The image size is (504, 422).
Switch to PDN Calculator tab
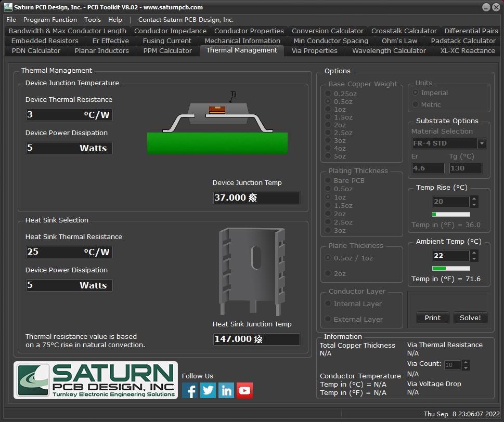pos(36,51)
